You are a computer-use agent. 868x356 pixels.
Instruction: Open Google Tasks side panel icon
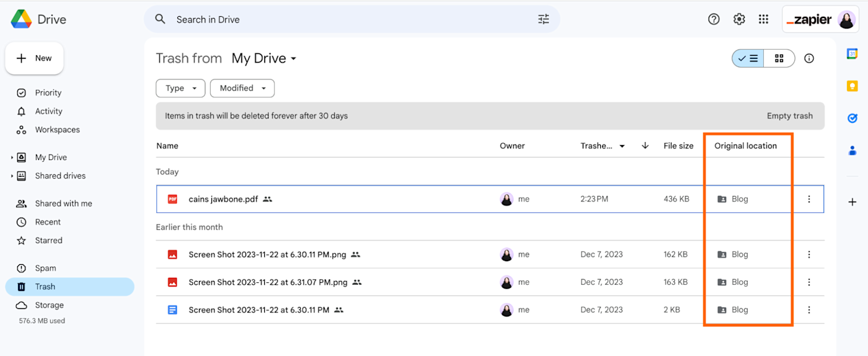pyautogui.click(x=852, y=118)
